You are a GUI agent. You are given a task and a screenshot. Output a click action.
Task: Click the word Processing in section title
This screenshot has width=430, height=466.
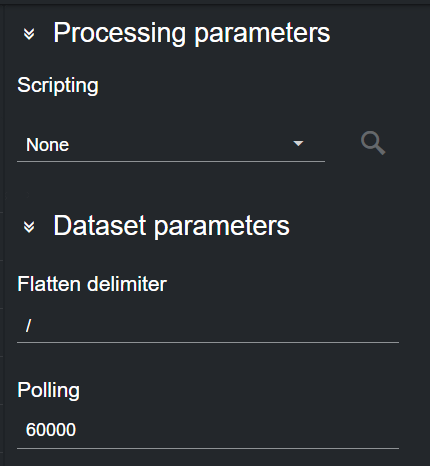(x=120, y=33)
